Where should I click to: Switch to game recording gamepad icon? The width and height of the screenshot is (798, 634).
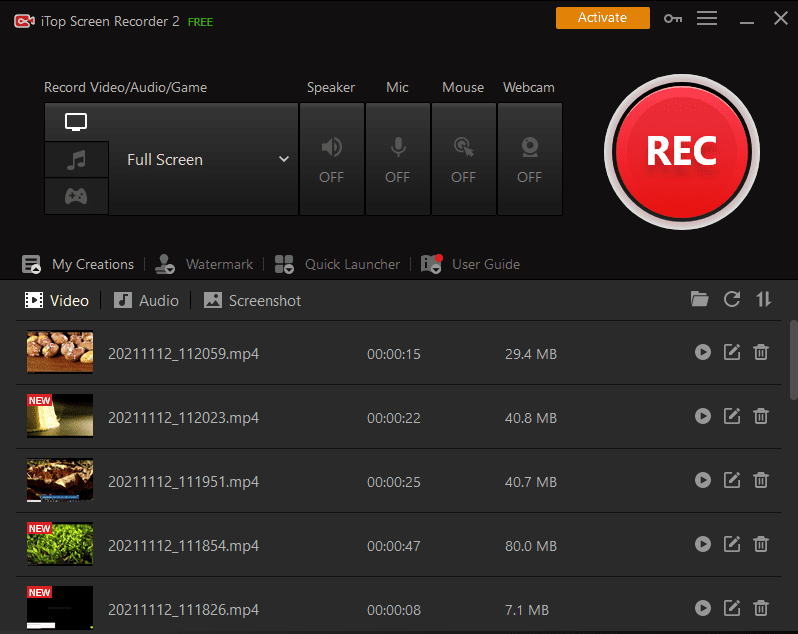coord(76,196)
